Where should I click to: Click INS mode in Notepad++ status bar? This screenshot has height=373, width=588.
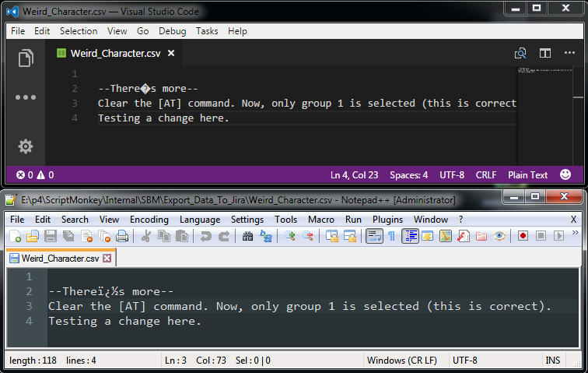pos(553,361)
